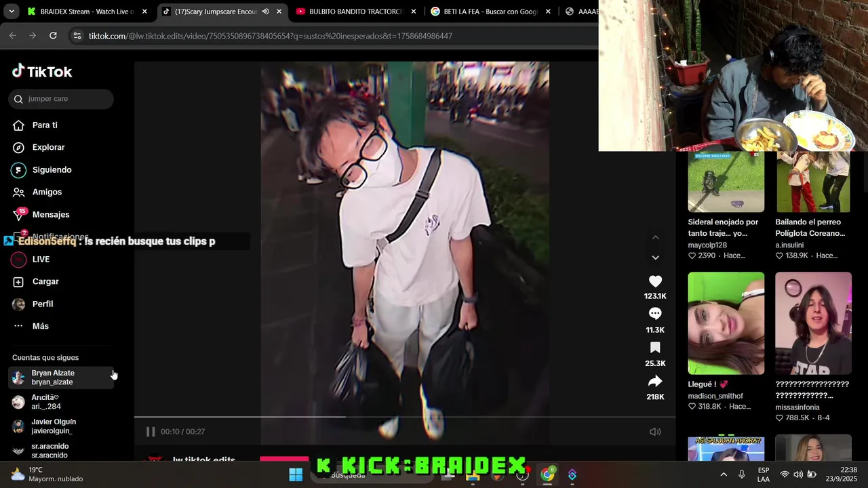868x488 pixels.
Task: Click the microphone tray icon
Action: click(742, 474)
